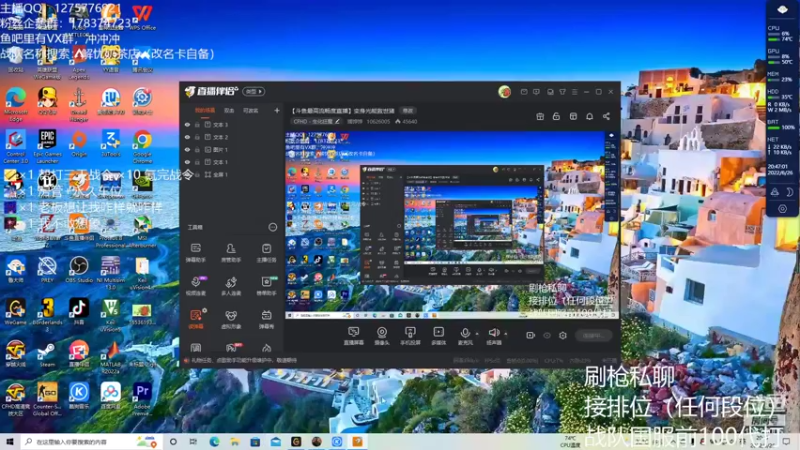Open the video co-stream tool with microphone badge
Viewport: 800px width, 450px height.
[x=196, y=286]
